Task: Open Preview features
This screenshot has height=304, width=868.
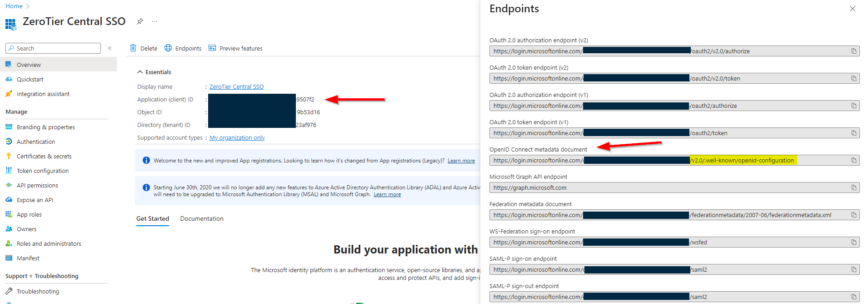Action: pos(235,48)
